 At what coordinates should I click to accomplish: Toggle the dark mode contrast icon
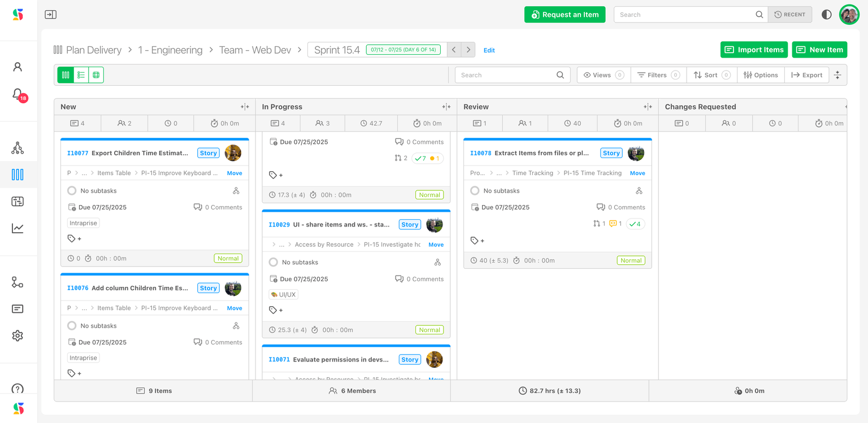tap(826, 15)
